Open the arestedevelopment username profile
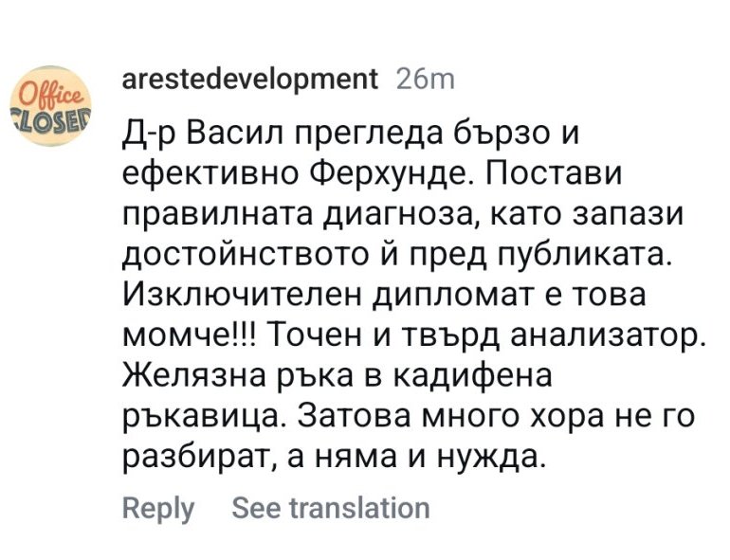 coord(250,80)
